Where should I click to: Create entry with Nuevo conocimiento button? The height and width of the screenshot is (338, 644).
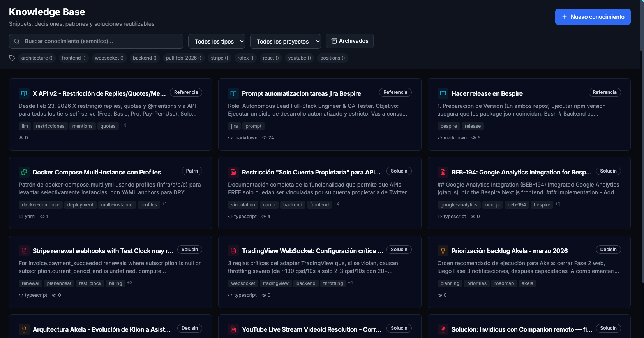pos(593,17)
